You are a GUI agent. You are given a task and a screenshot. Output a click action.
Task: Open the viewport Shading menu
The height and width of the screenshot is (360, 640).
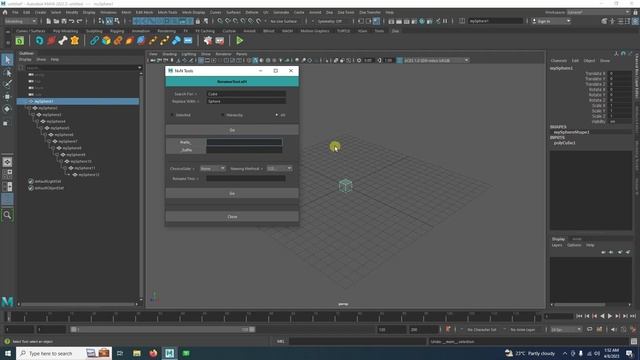[x=170, y=54]
